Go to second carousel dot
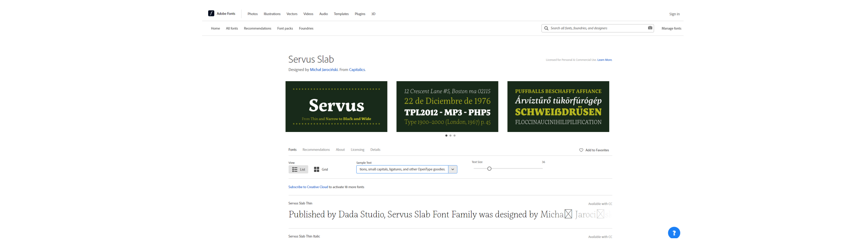868x245 pixels. (450, 136)
